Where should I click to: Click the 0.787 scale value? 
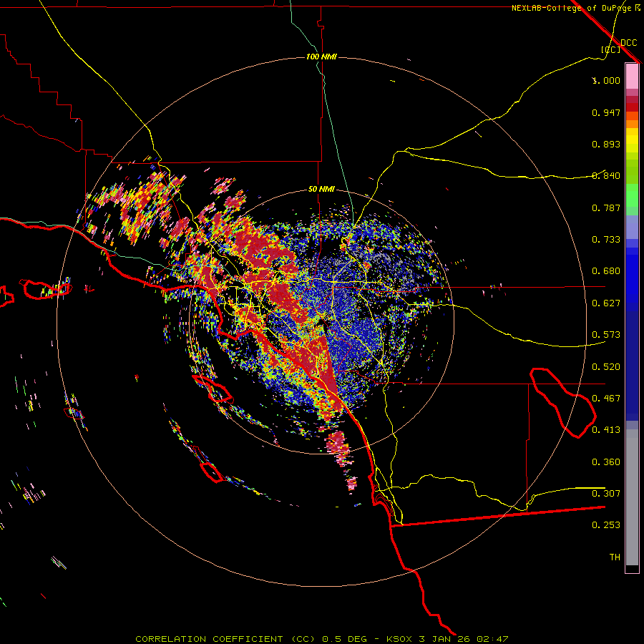tap(606, 208)
